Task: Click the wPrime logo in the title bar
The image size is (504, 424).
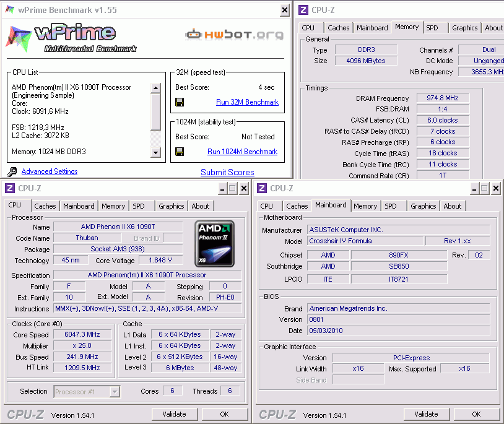Action: pyautogui.click(x=10, y=10)
